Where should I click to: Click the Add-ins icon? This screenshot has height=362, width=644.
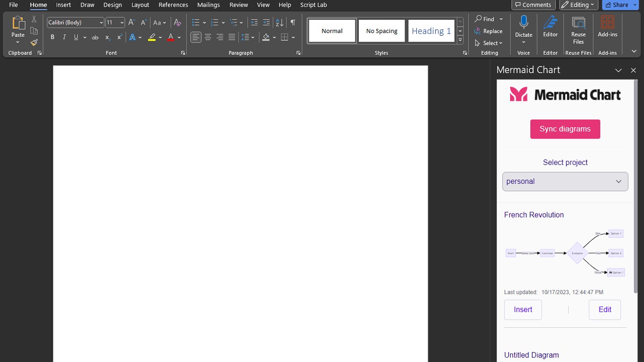607,23
